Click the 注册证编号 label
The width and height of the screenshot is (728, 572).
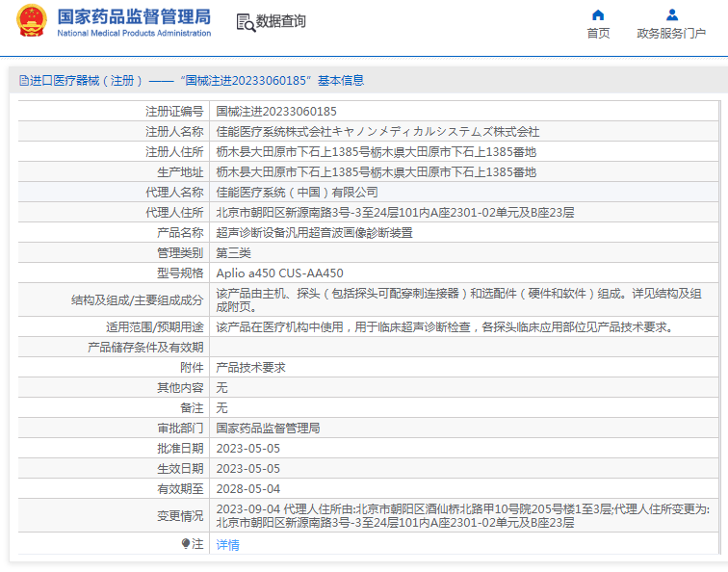174,112
